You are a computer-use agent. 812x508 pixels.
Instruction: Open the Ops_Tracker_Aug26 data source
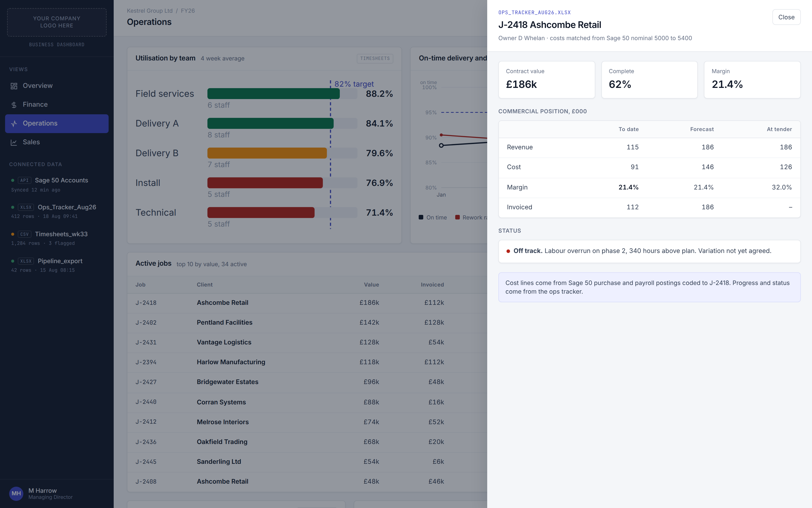(x=57, y=211)
